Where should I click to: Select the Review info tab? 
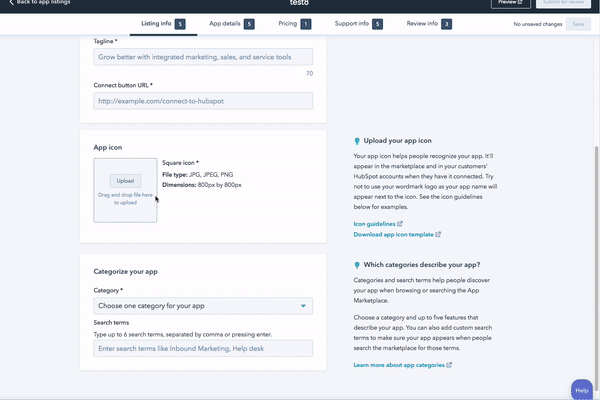pyautogui.click(x=422, y=23)
